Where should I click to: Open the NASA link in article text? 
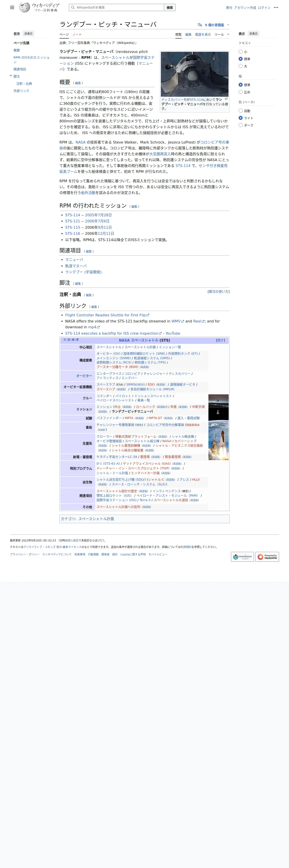[x=80, y=142]
